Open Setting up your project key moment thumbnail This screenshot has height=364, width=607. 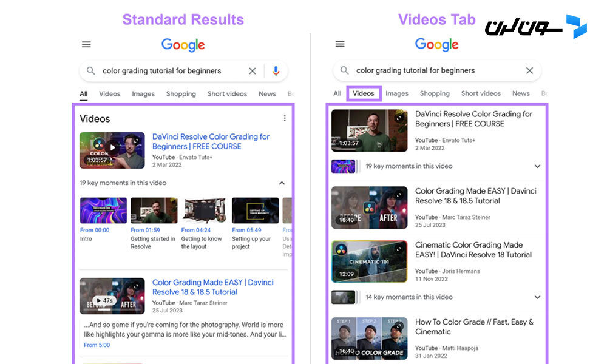point(255,211)
